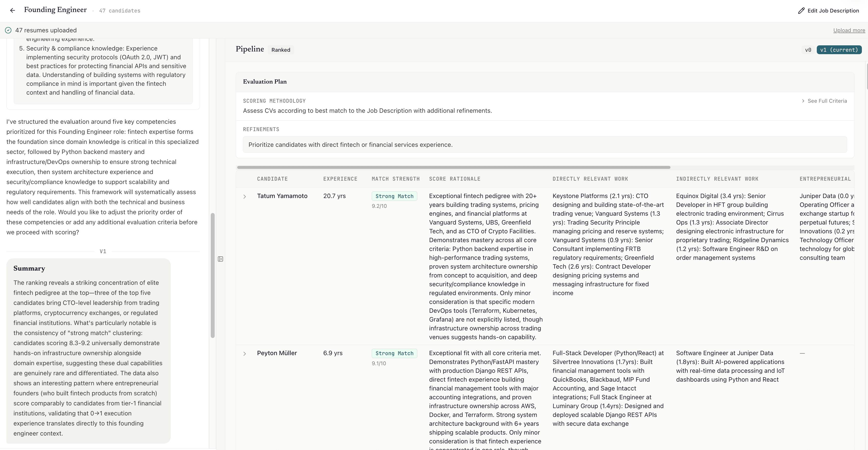Image resolution: width=868 pixels, height=450 pixels.
Task: Click the checkmark icon on the upload banner
Action: 8,30
